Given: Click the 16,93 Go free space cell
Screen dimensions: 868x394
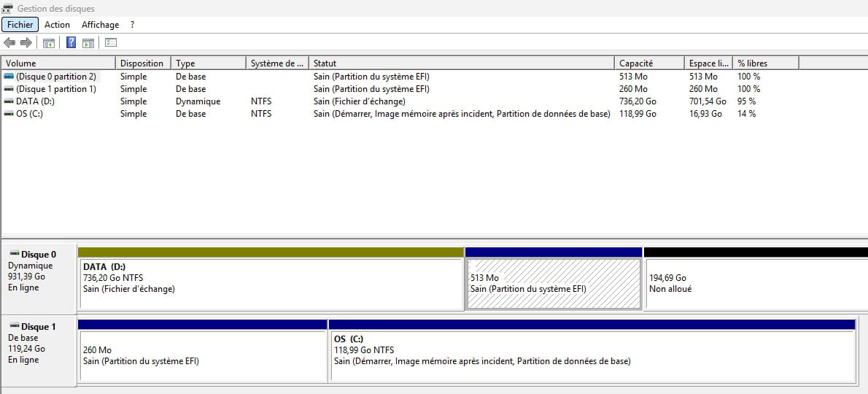Looking at the screenshot, I should pyautogui.click(x=706, y=113).
